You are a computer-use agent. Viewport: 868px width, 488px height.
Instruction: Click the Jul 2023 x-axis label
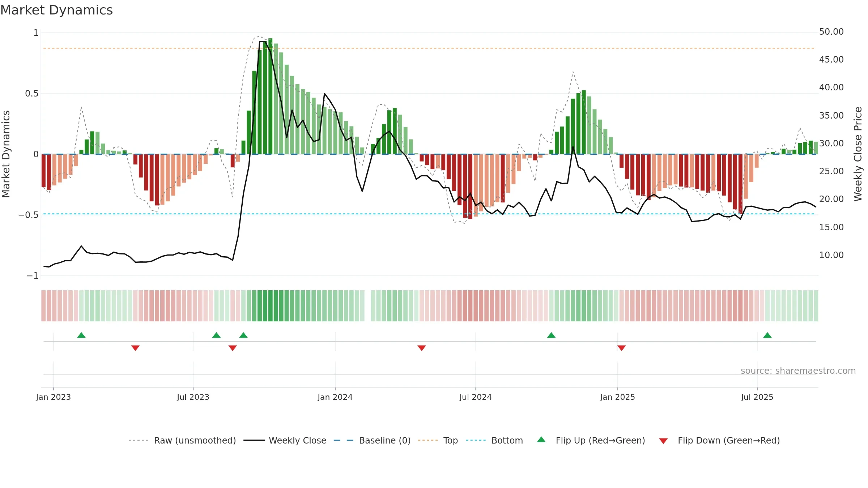[x=193, y=397]
